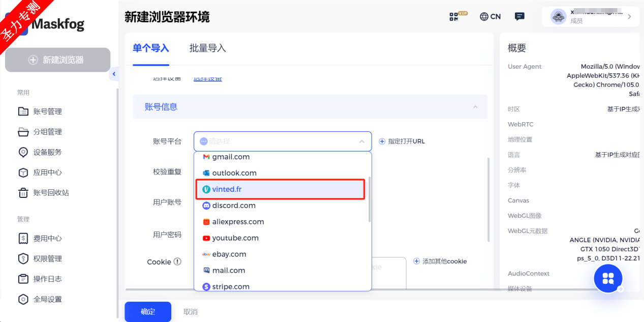This screenshot has height=322, width=644.
Task: Confirm with the 确定 button
Action: (148, 312)
